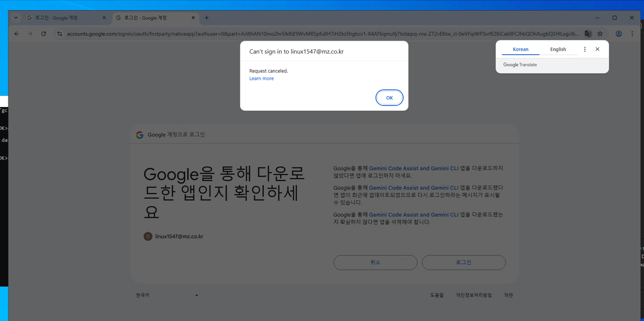Open a new tab with the plus button

pos(206,18)
